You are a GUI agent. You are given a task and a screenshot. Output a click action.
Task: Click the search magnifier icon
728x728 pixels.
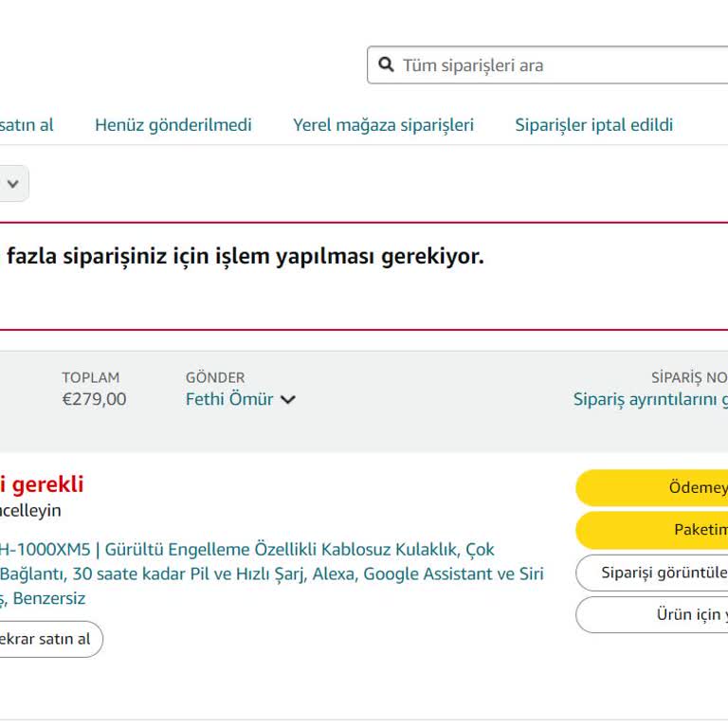click(x=386, y=64)
